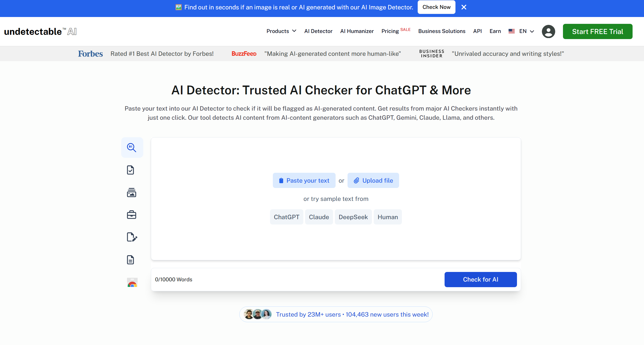Open the Pricing page
This screenshot has width=644, height=345.
390,31
